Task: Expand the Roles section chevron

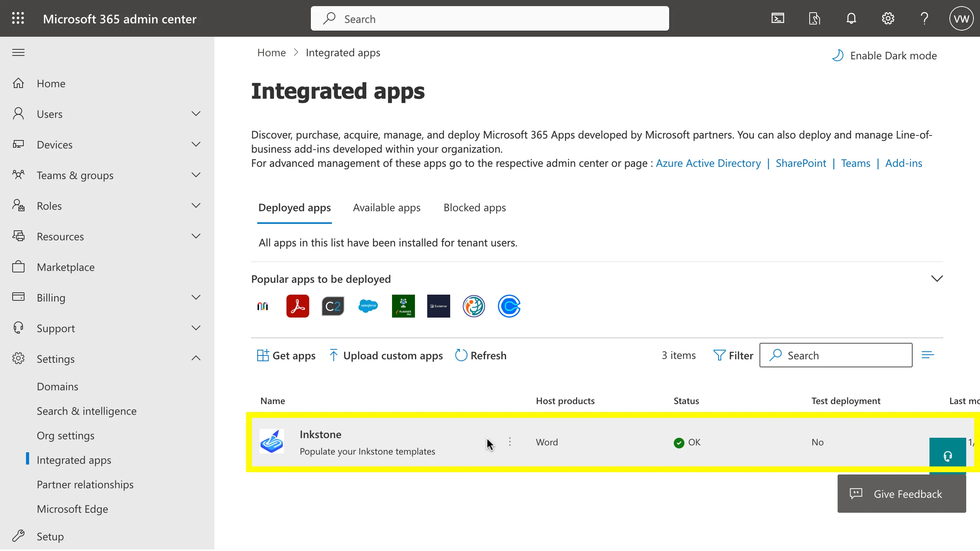Action: pos(196,206)
